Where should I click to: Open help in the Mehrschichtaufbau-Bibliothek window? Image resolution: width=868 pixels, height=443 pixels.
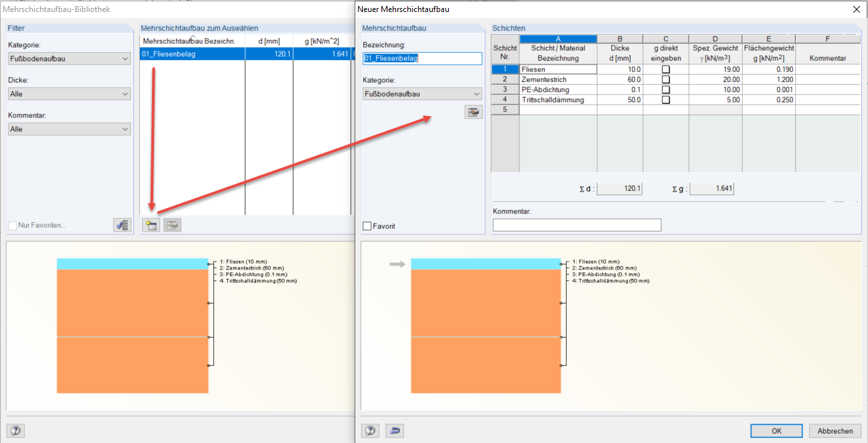15,430
